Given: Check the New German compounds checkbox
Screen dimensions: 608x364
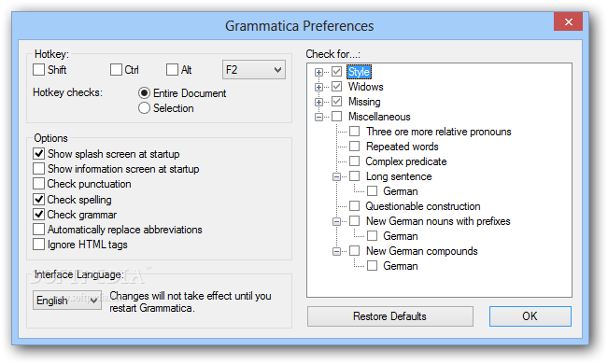Looking at the screenshot, I should (354, 251).
